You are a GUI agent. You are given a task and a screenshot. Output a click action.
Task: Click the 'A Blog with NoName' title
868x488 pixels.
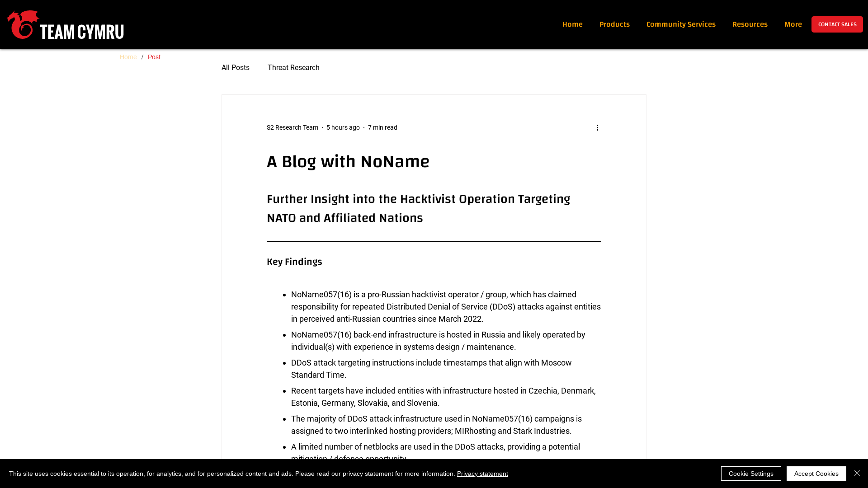[x=348, y=161]
